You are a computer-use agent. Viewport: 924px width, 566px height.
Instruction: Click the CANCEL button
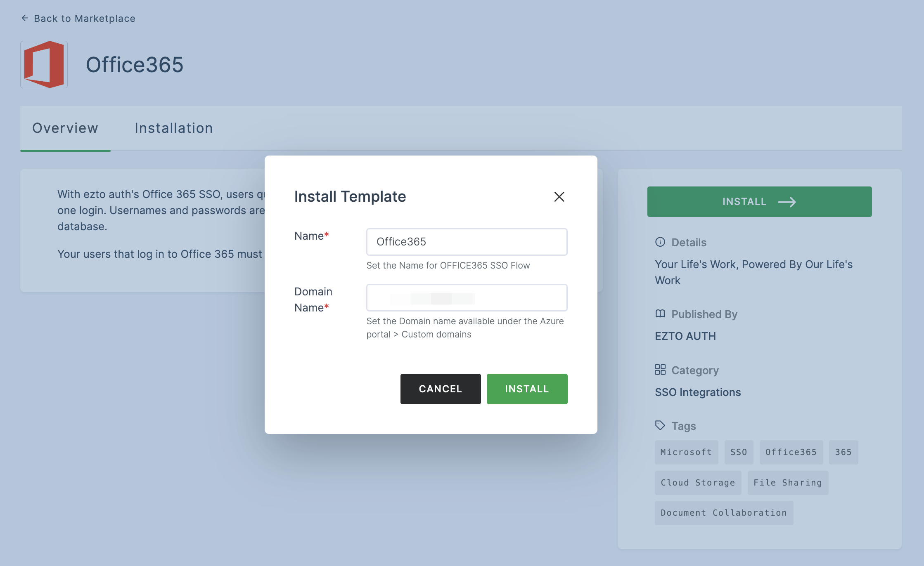(441, 389)
